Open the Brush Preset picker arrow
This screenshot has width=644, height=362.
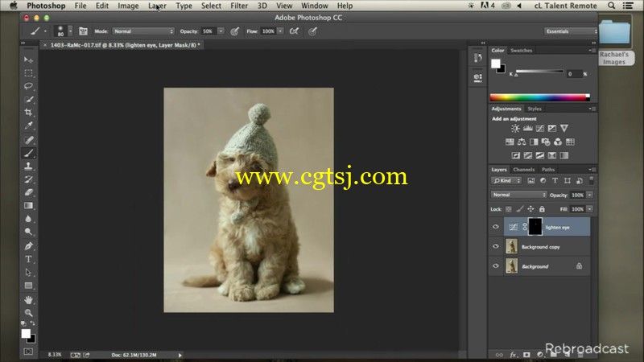[x=70, y=31]
